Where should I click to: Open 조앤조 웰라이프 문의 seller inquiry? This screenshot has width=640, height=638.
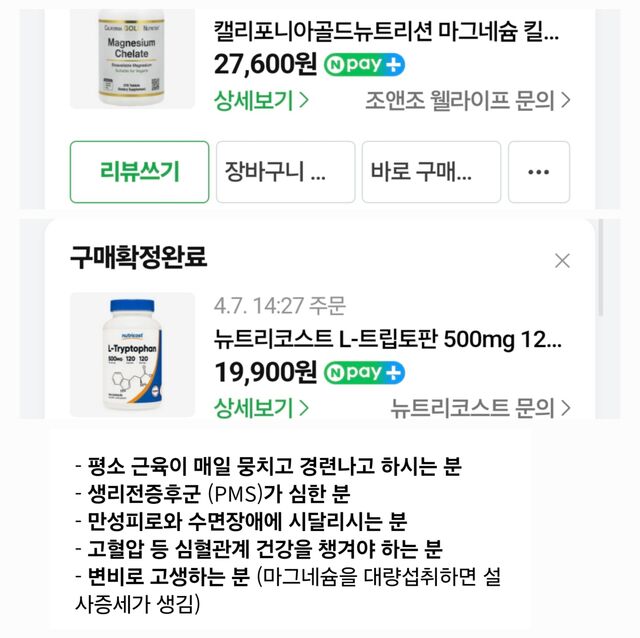click(469, 100)
